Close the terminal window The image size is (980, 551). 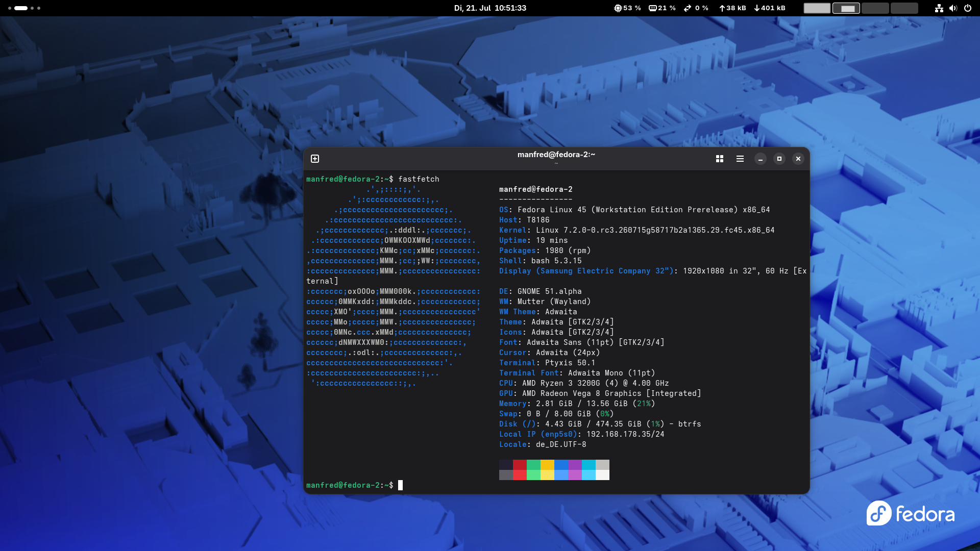pyautogui.click(x=798, y=159)
